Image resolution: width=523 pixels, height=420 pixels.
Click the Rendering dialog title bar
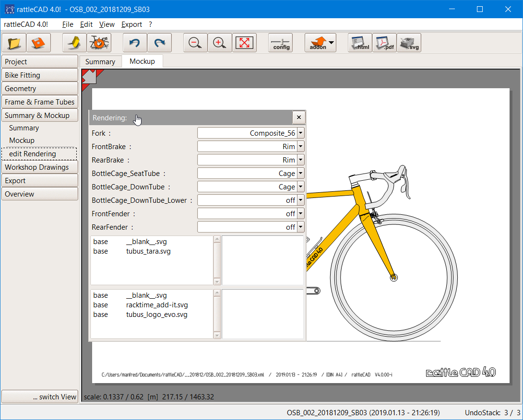click(191, 117)
